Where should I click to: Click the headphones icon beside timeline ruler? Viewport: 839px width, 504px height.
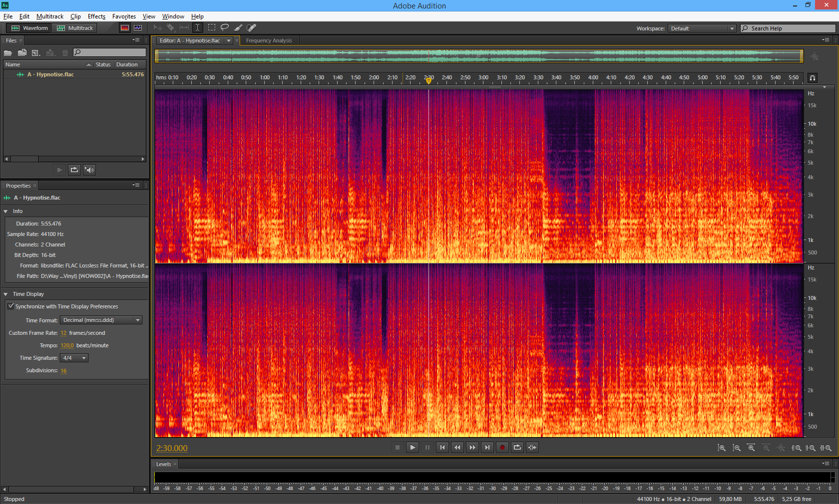[x=813, y=78]
